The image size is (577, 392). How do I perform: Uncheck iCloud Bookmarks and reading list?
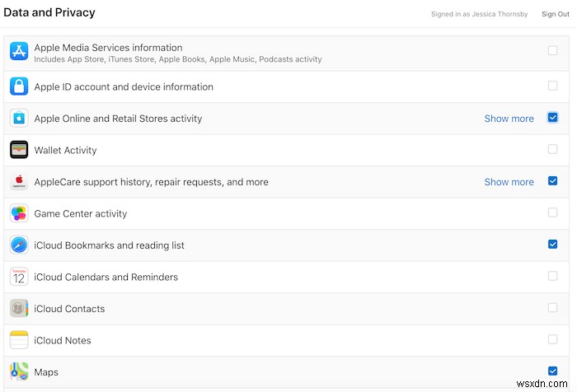pos(552,244)
